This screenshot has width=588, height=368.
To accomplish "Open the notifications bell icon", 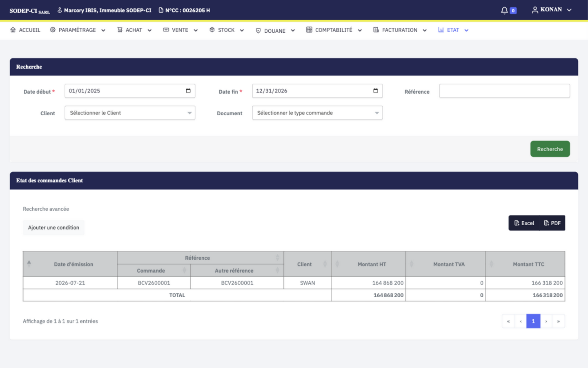I will pyautogui.click(x=504, y=10).
